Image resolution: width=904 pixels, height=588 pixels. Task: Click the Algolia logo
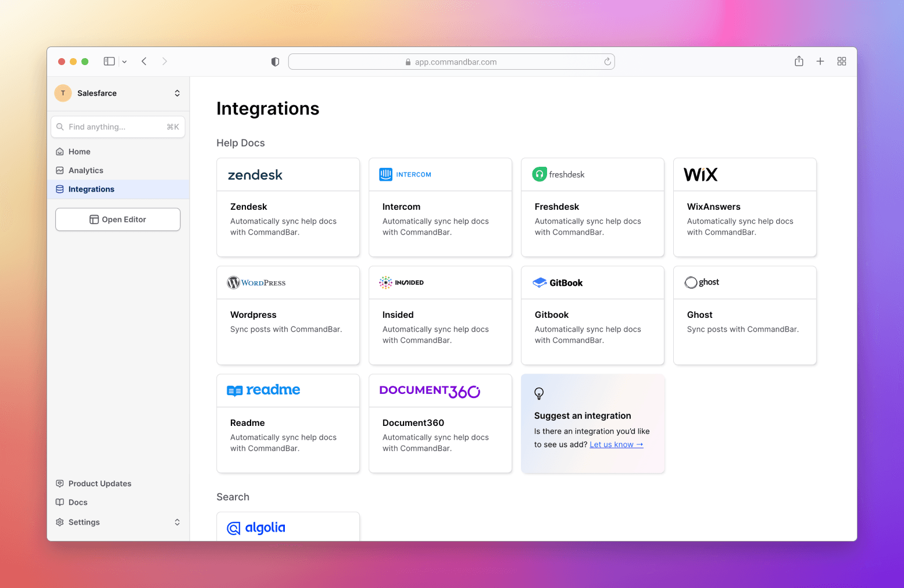(x=256, y=528)
